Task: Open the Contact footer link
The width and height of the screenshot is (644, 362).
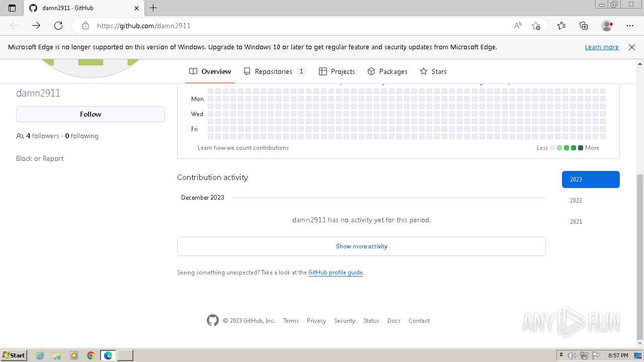Action: click(419, 321)
